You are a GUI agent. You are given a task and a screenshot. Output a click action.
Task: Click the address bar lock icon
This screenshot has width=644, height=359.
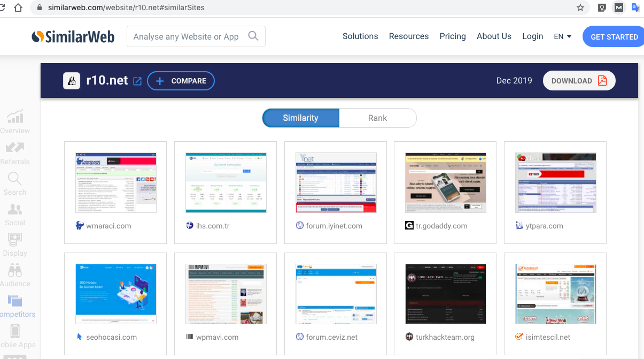(39, 8)
